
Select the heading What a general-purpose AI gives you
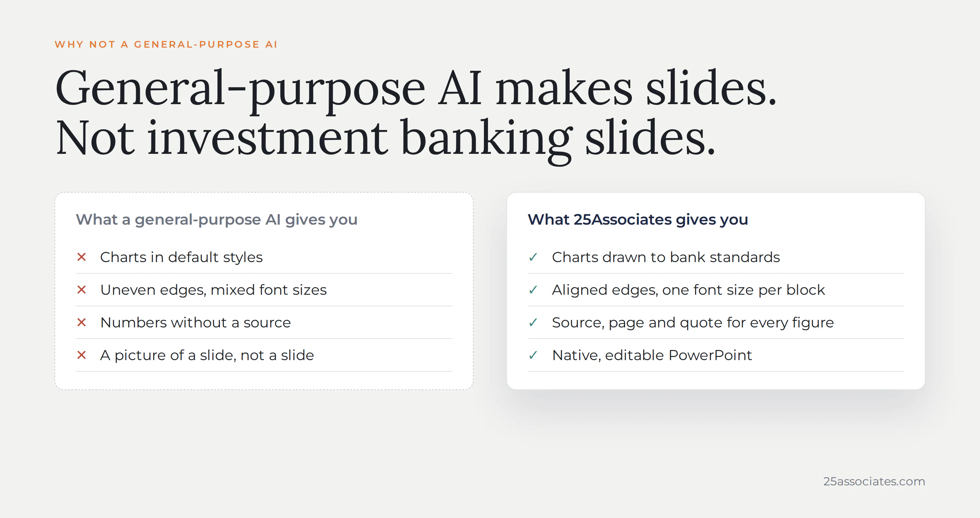(x=216, y=220)
